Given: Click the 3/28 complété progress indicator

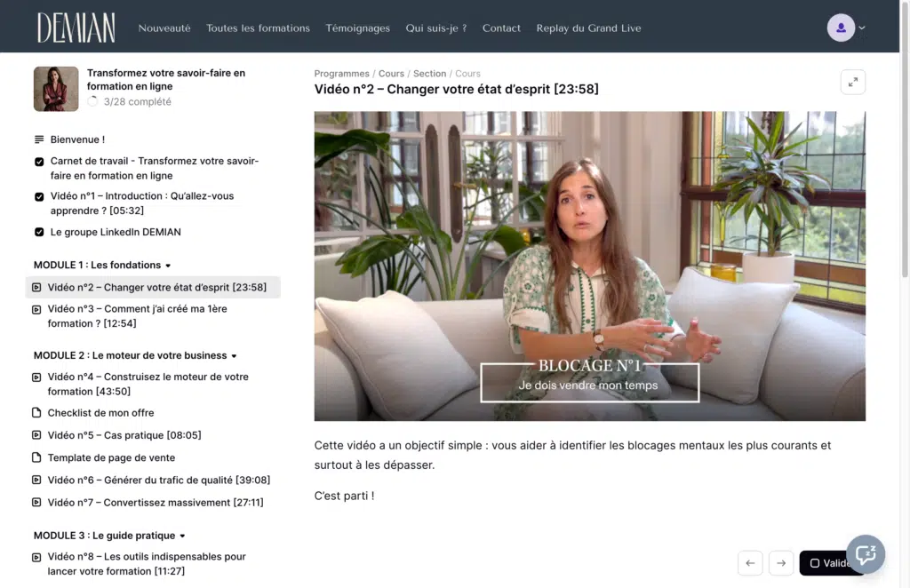Looking at the screenshot, I should click(130, 101).
